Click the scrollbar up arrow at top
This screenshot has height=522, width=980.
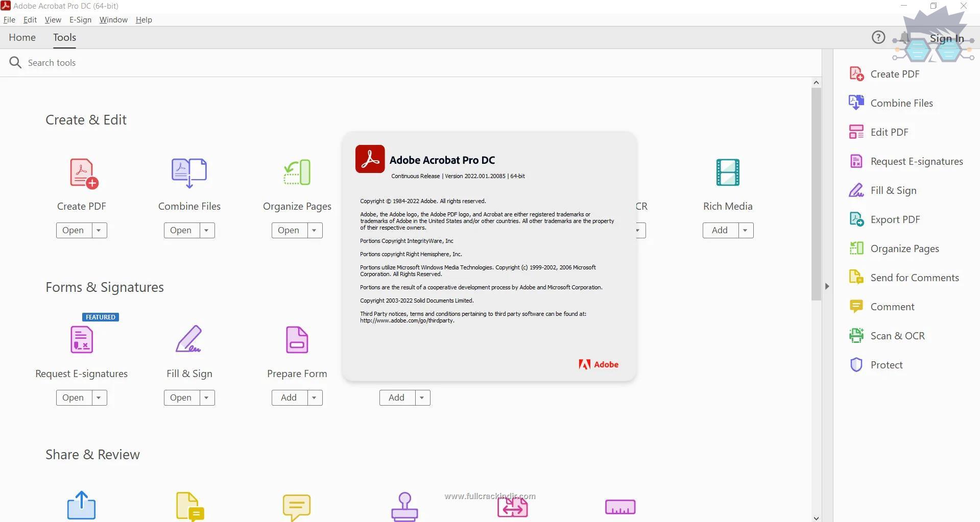[x=816, y=83]
